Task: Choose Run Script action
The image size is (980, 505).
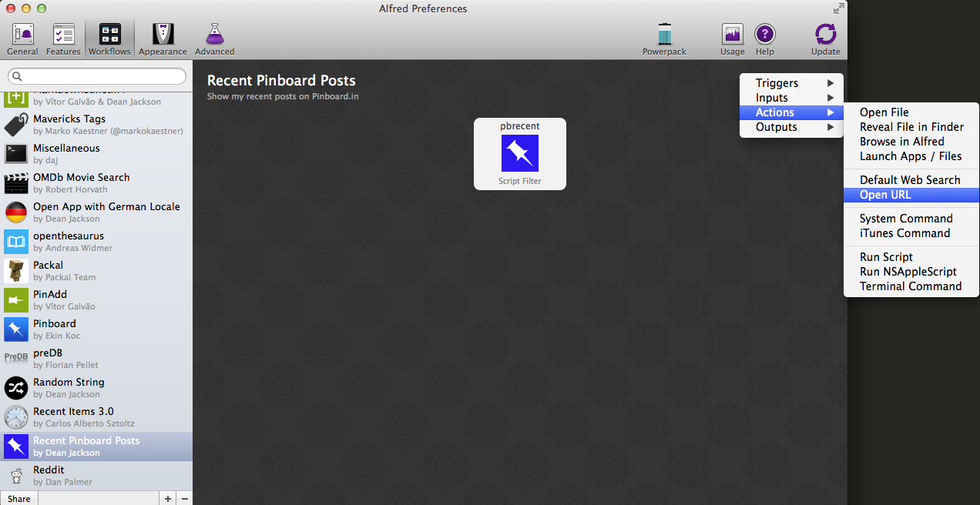Action: click(x=911, y=257)
